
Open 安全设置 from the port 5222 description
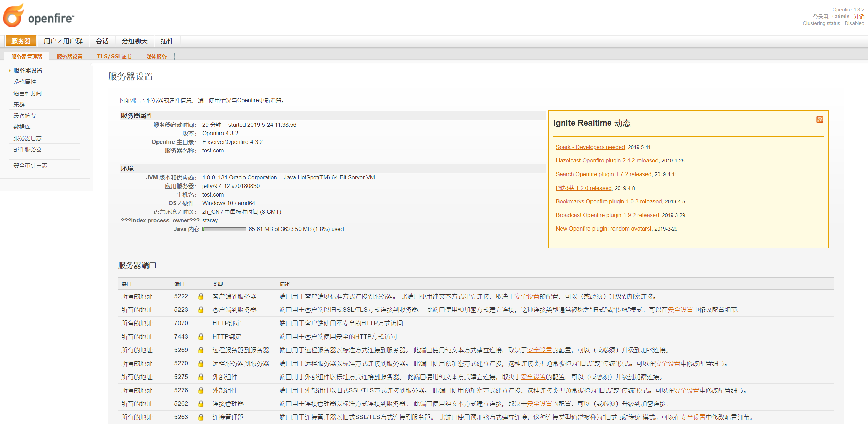click(x=527, y=296)
